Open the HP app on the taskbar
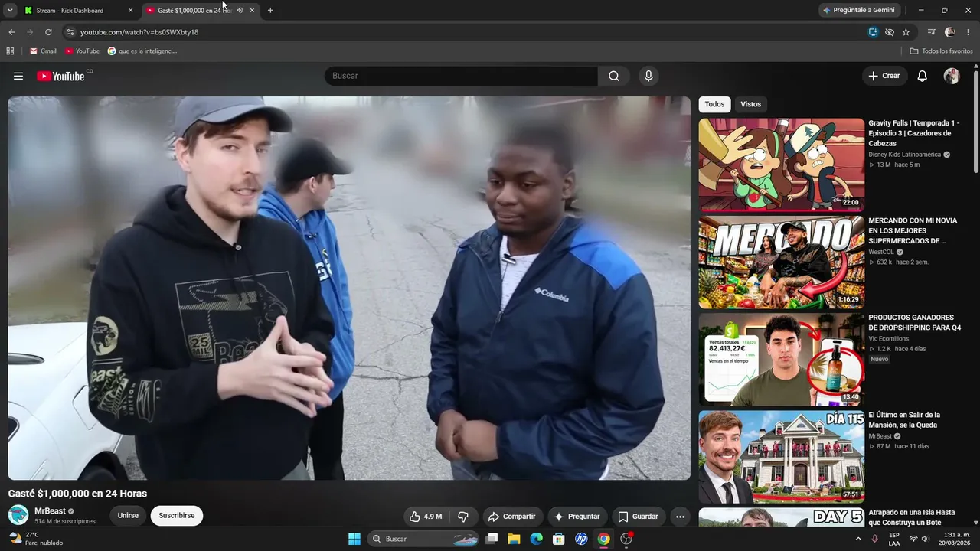 point(581,539)
